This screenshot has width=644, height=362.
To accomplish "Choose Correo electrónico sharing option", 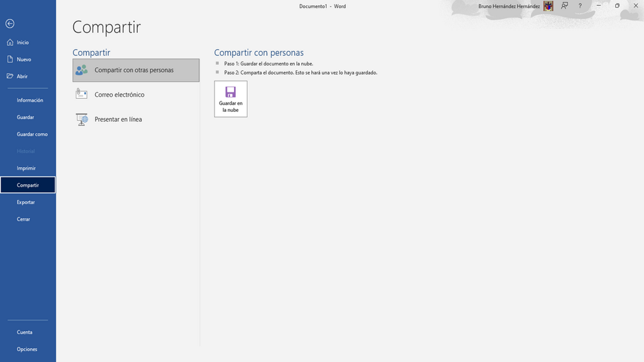I will (x=136, y=95).
